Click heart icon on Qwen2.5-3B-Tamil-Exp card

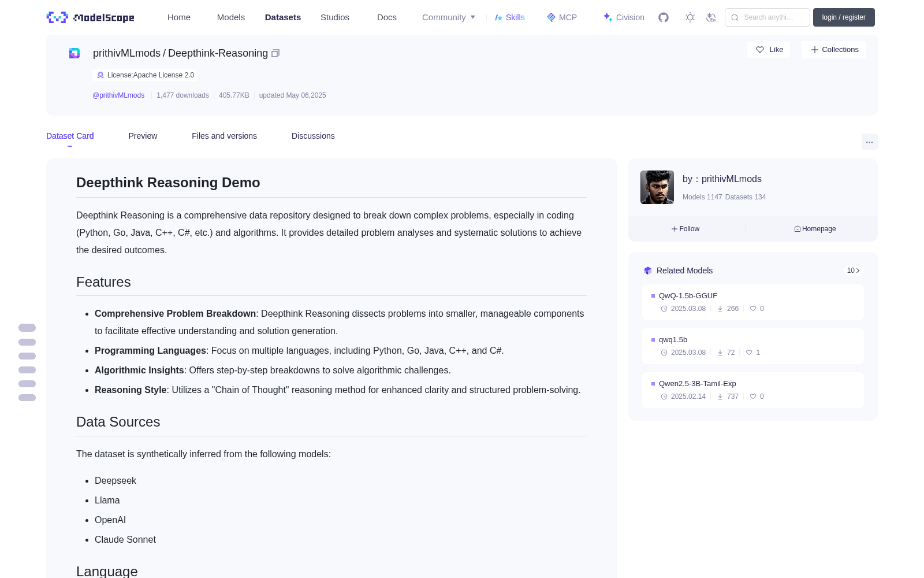pyautogui.click(x=753, y=397)
